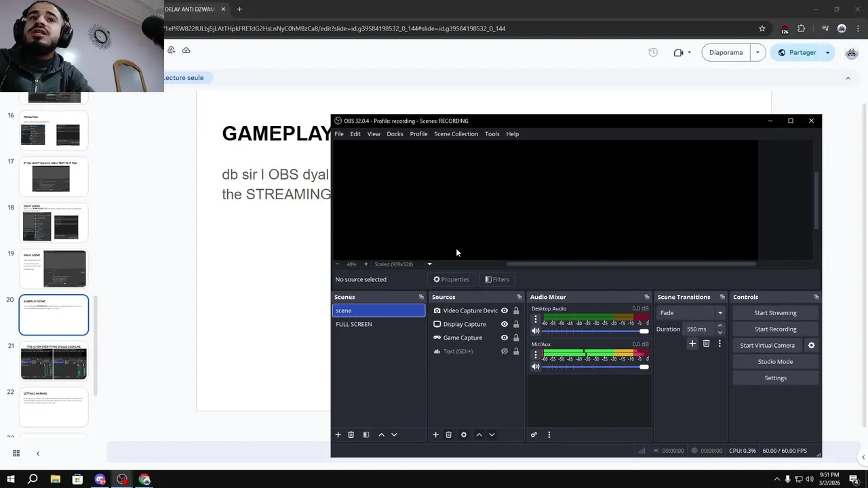This screenshot has width=868, height=488.
Task: Show Text (GDI+) source eye
Action: (505, 351)
